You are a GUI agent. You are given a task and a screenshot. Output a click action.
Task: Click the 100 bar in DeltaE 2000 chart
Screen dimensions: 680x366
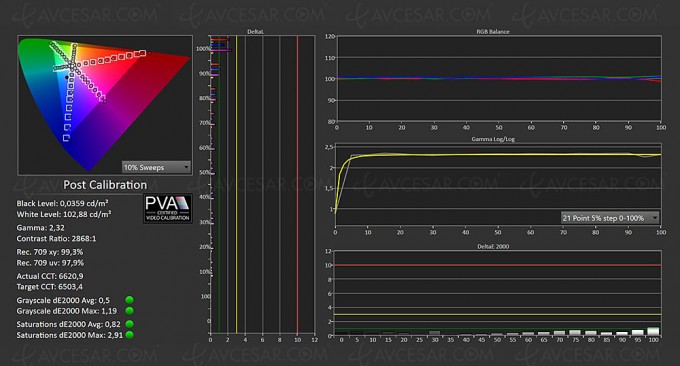[x=653, y=331]
